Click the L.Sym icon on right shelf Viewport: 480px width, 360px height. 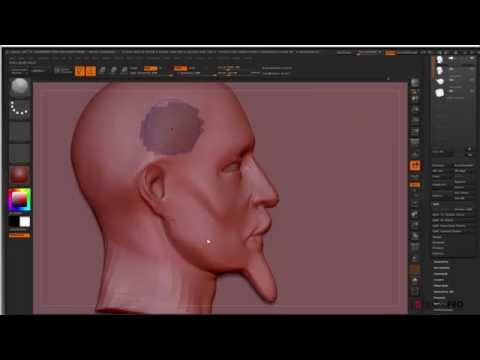point(415,176)
